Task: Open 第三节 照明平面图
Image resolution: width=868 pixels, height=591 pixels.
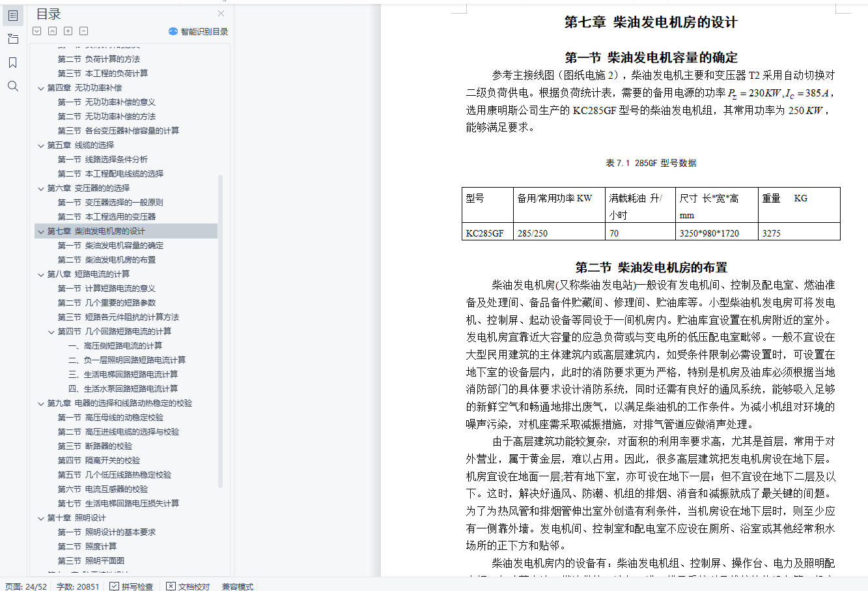Action: [x=91, y=561]
